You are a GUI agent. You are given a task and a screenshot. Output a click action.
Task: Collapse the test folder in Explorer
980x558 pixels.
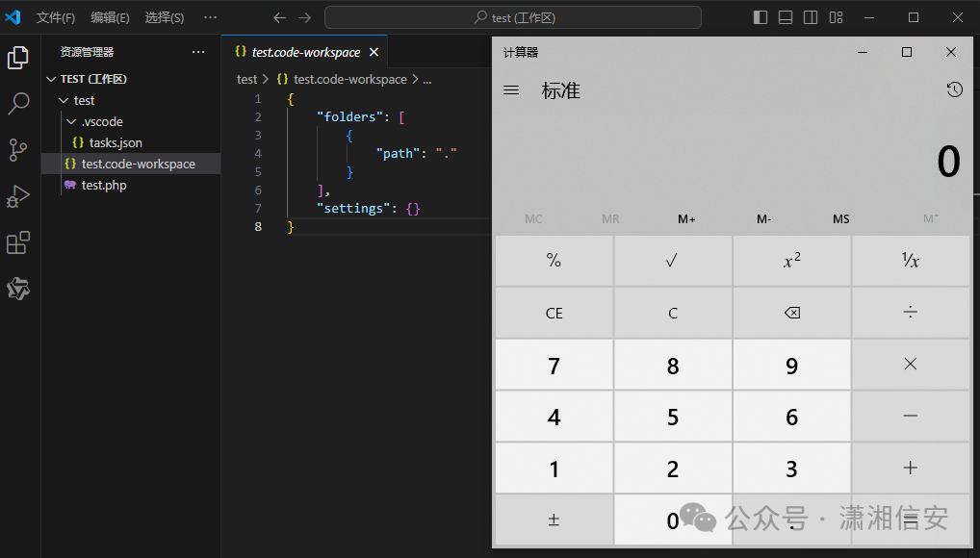click(63, 99)
